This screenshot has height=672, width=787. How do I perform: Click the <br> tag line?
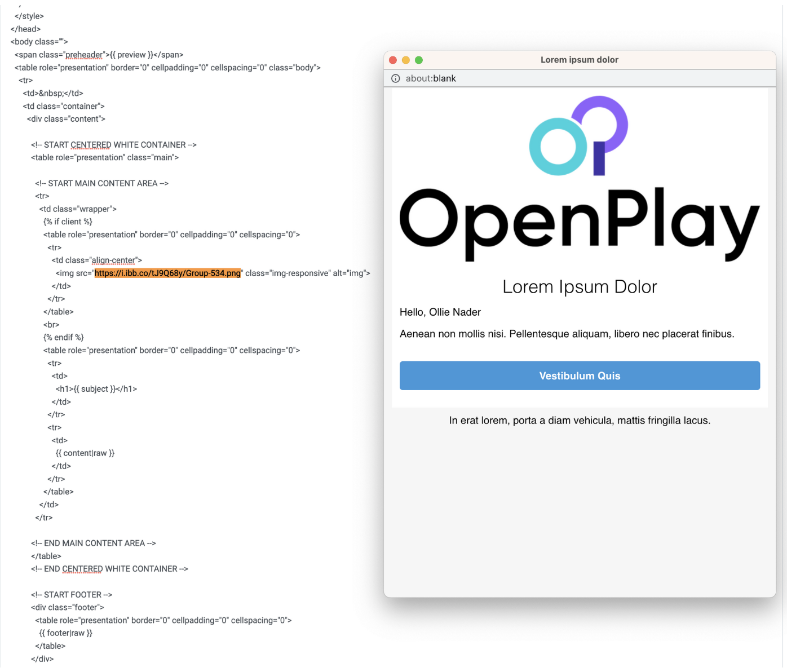click(51, 325)
